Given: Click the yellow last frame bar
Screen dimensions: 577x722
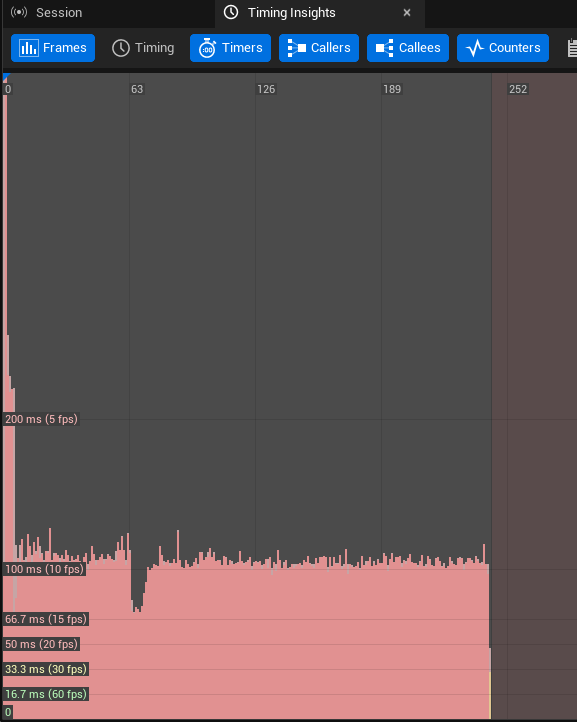Looking at the screenshot, I should click(x=490, y=695).
